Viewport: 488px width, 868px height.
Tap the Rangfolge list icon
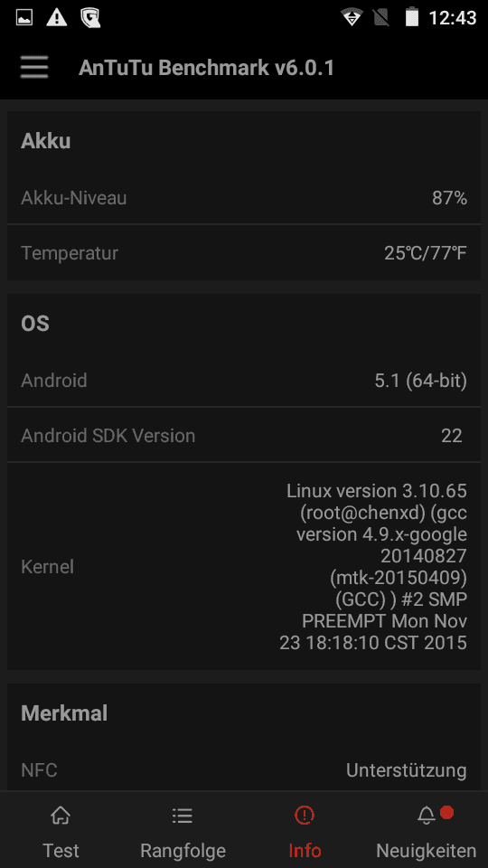tap(182, 815)
